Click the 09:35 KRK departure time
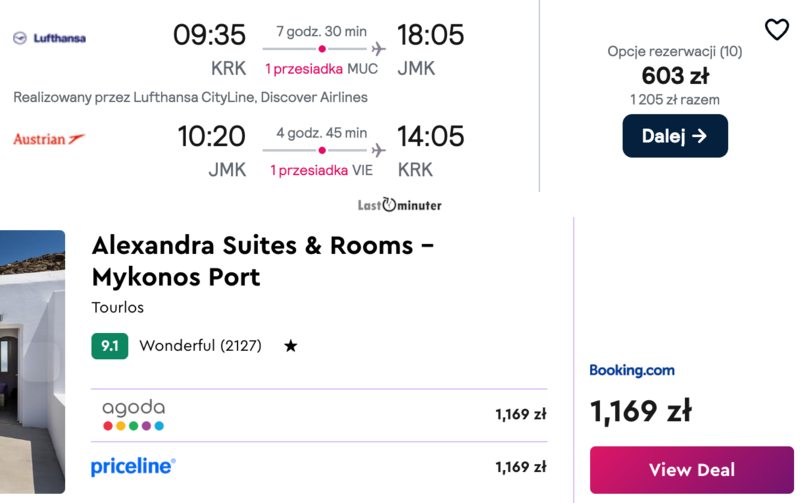The height and width of the screenshot is (503, 800). [x=209, y=35]
